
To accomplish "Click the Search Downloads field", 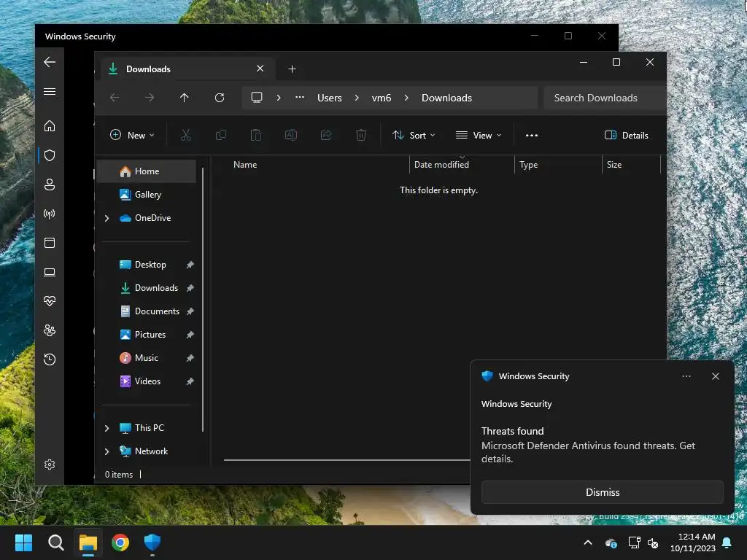I will pos(605,98).
